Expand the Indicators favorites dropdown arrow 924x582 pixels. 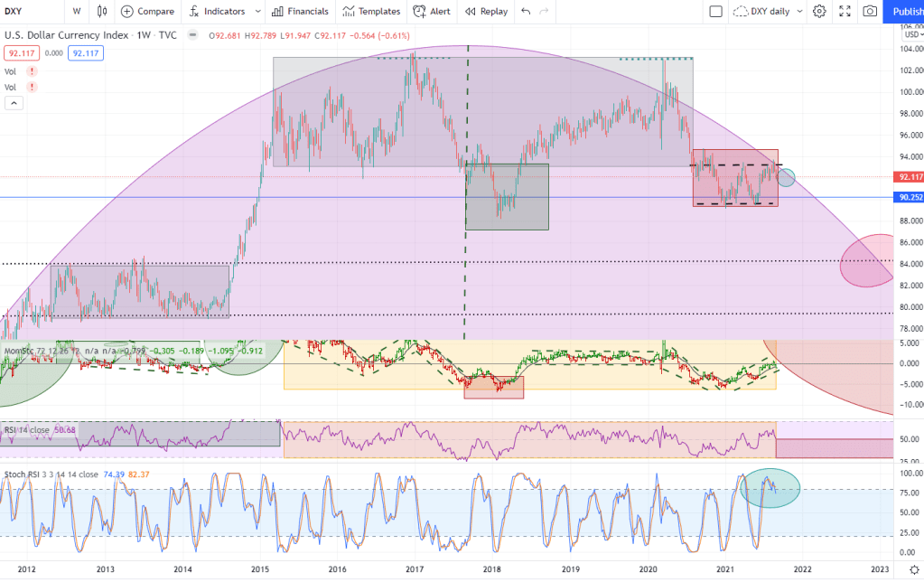point(257,12)
